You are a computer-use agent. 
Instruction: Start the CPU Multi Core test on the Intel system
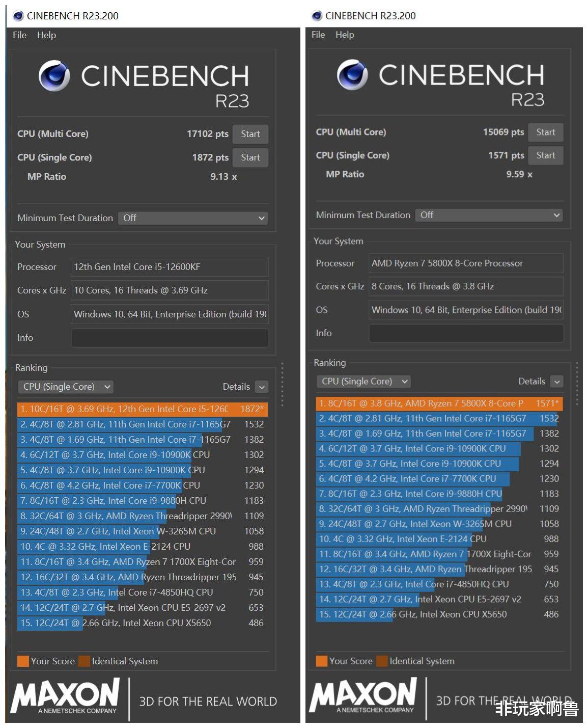(250, 134)
